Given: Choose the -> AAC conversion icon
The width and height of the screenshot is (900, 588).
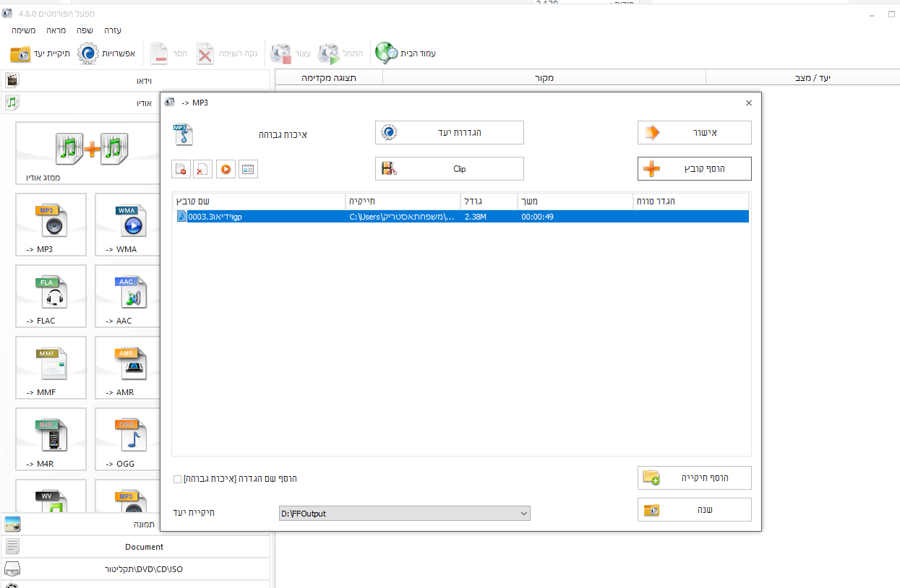Looking at the screenshot, I should [127, 296].
